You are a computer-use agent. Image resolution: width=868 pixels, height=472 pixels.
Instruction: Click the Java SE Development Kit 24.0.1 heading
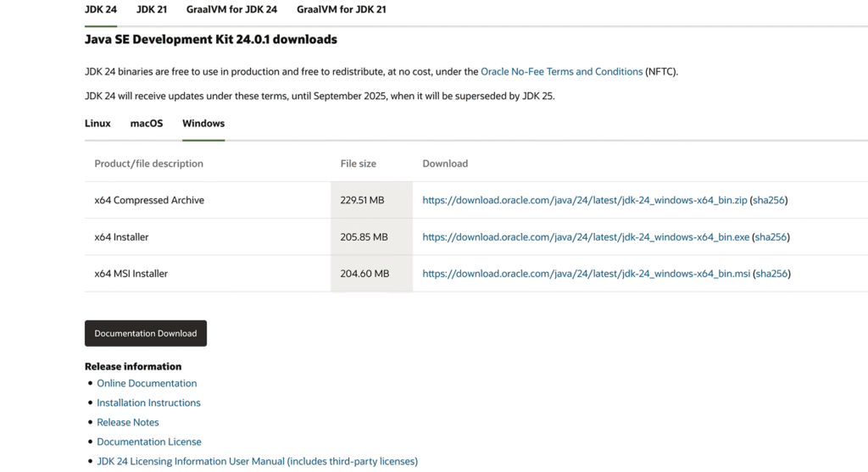(211, 39)
